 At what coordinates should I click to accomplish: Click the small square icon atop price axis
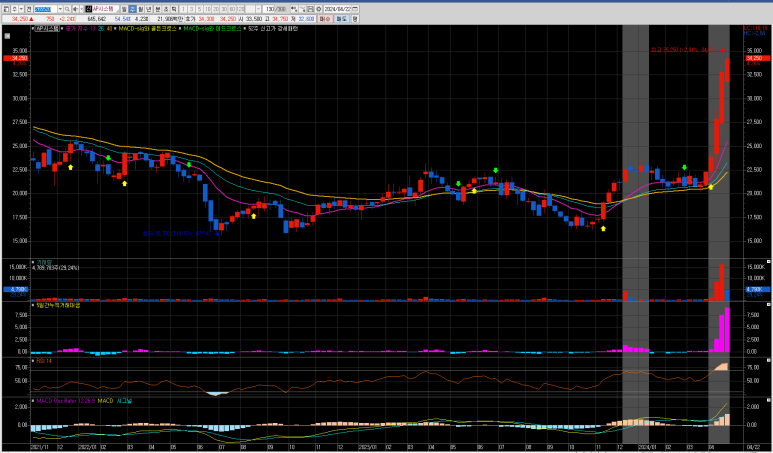(7, 35)
